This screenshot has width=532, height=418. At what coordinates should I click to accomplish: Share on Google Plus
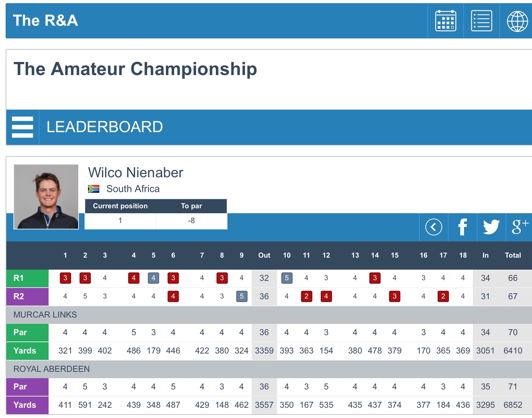click(x=520, y=227)
